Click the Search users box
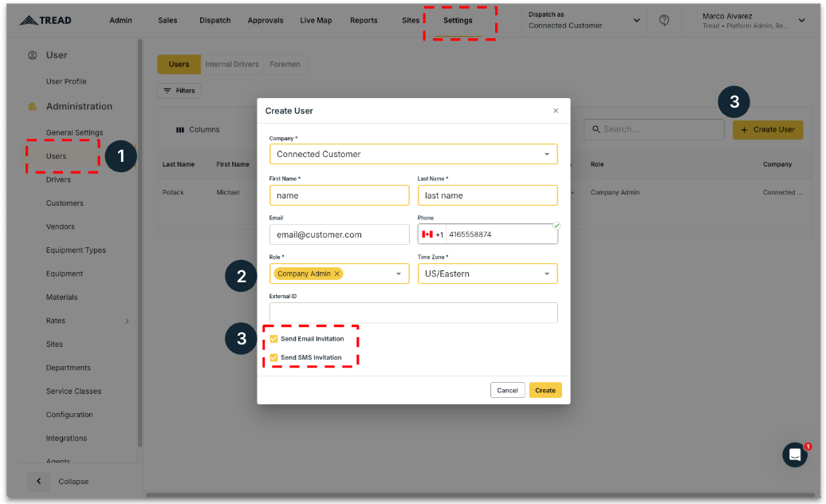826x504 pixels. tap(654, 129)
